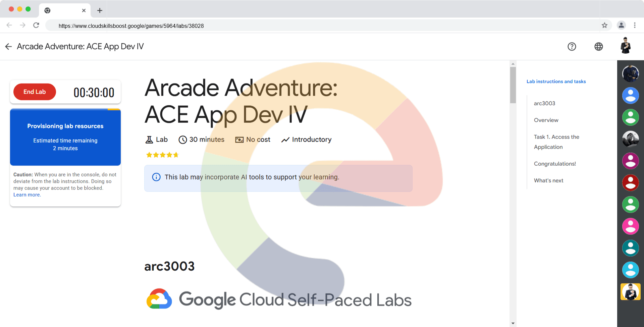Click the 00:30:00 lab timer
644x327 pixels.
coord(94,93)
